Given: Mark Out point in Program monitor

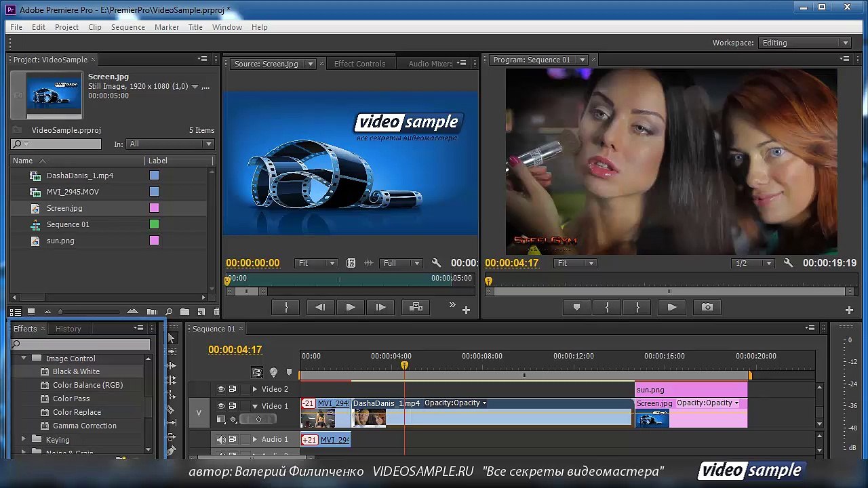Looking at the screenshot, I should [x=637, y=307].
